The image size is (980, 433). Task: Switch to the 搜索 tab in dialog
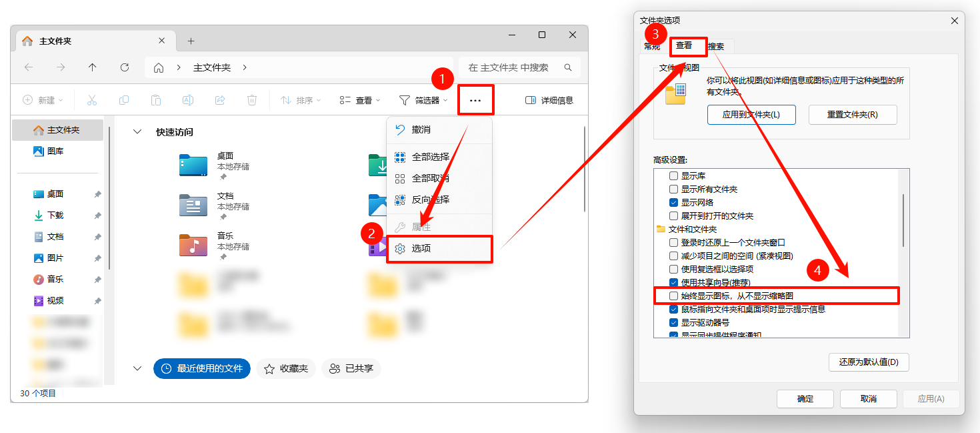pyautogui.click(x=719, y=46)
